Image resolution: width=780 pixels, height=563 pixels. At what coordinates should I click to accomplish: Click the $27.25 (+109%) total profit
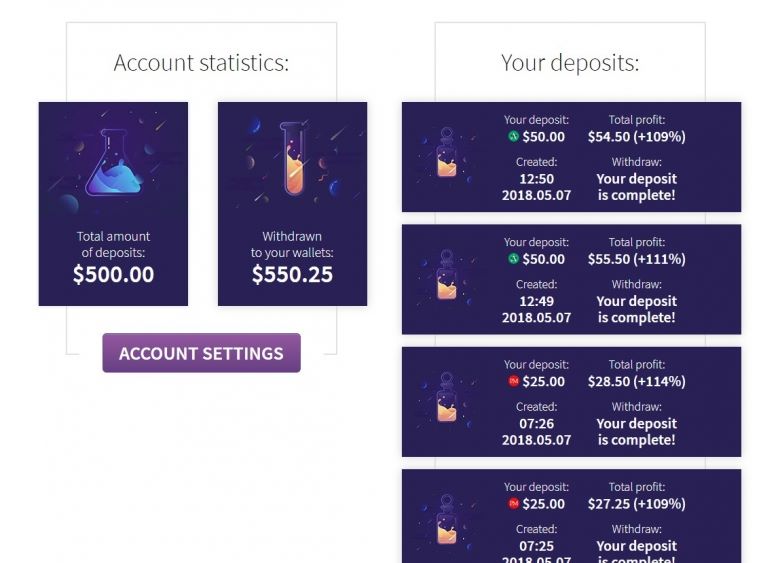tap(637, 504)
